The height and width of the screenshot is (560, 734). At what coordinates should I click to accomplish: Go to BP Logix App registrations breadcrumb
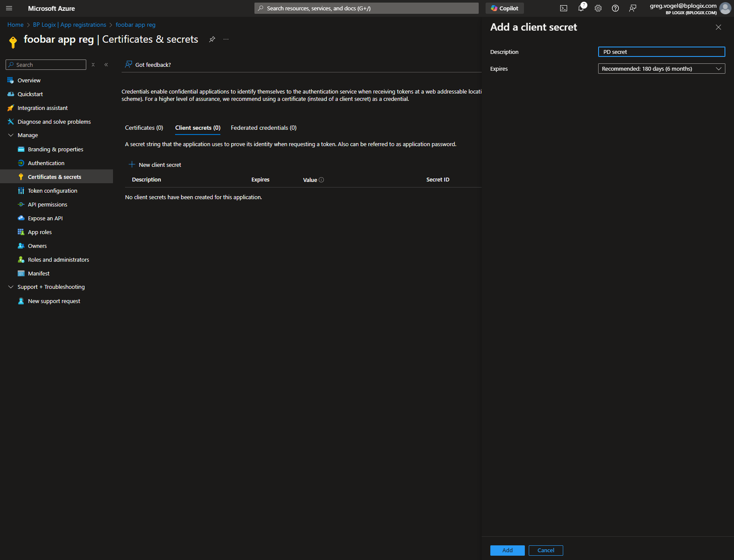click(x=69, y=25)
